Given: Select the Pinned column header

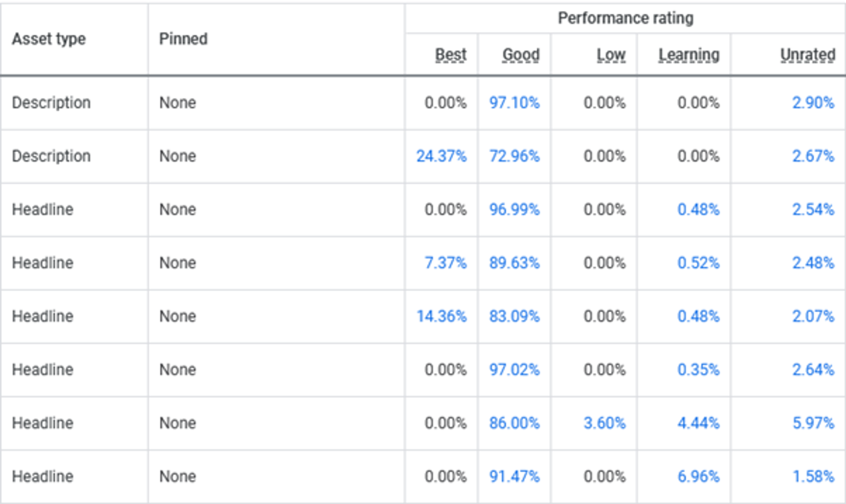Looking at the screenshot, I should 183,39.
